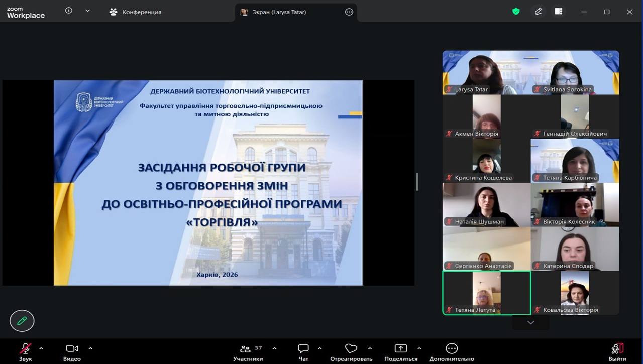643x364 pixels.
Task: Click the Отреагировать heart icon
Action: tap(351, 351)
